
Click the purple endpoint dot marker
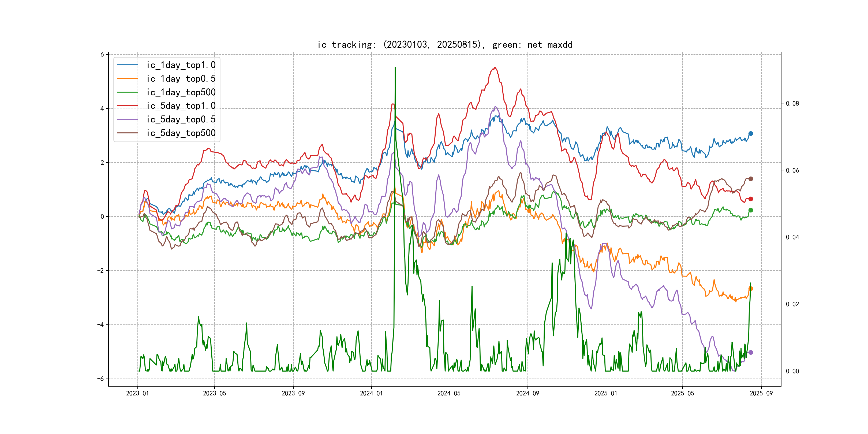(x=751, y=353)
